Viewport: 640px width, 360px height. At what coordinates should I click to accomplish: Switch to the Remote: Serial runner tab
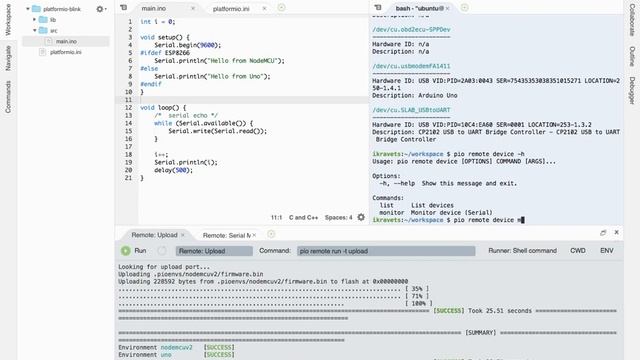pos(227,236)
